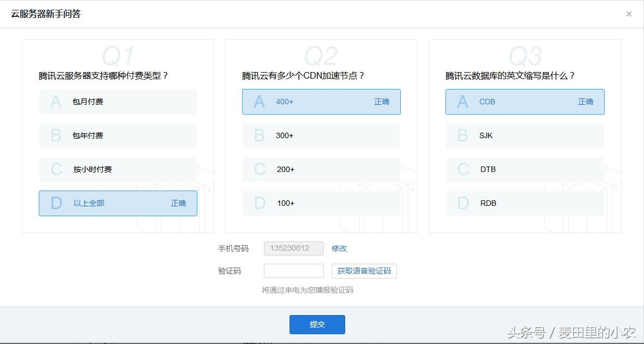Click the 验证码 input field
644x344 pixels.
[x=293, y=270]
